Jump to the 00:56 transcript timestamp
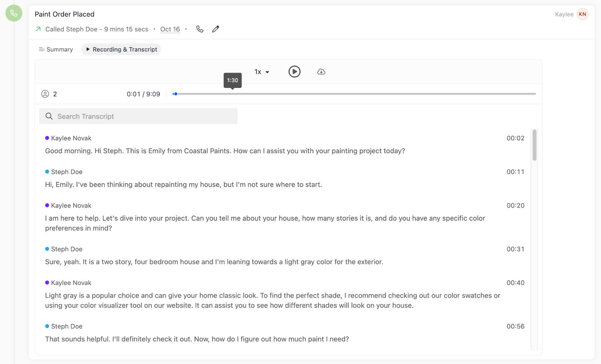 pos(515,326)
